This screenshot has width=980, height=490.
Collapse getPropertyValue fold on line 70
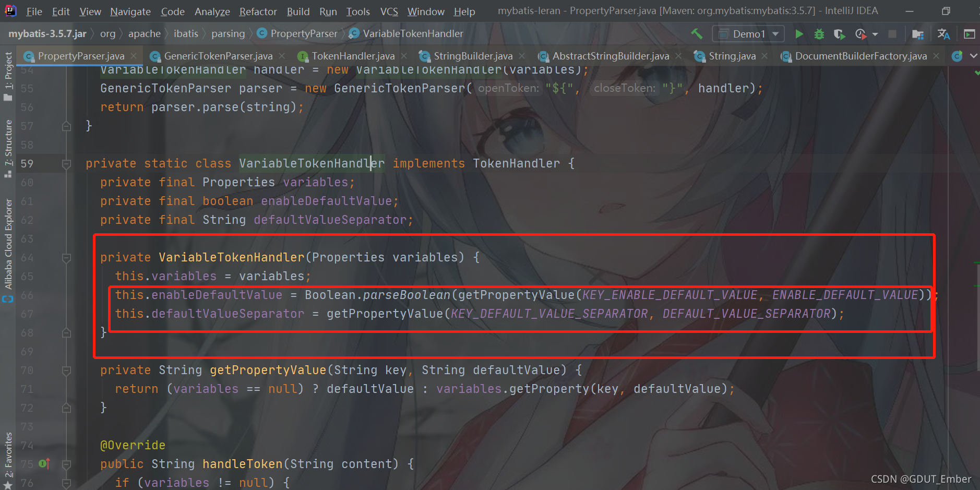pyautogui.click(x=66, y=371)
